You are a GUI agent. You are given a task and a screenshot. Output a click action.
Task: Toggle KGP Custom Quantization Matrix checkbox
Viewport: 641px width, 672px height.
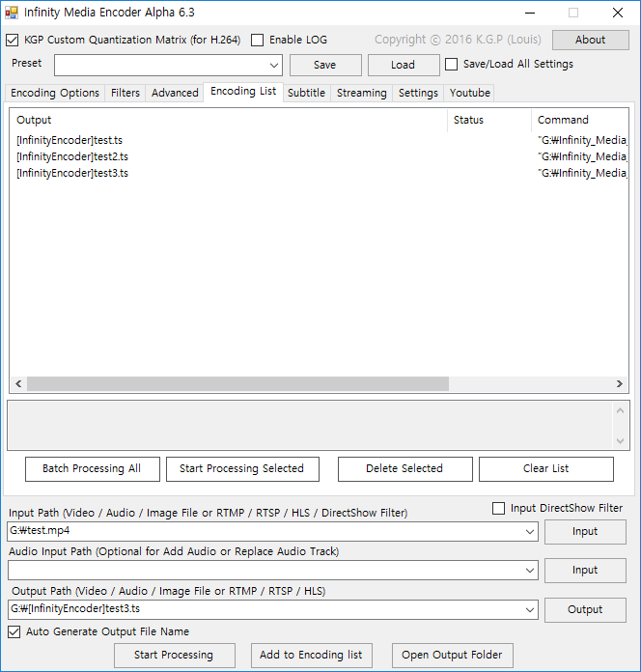coord(12,41)
